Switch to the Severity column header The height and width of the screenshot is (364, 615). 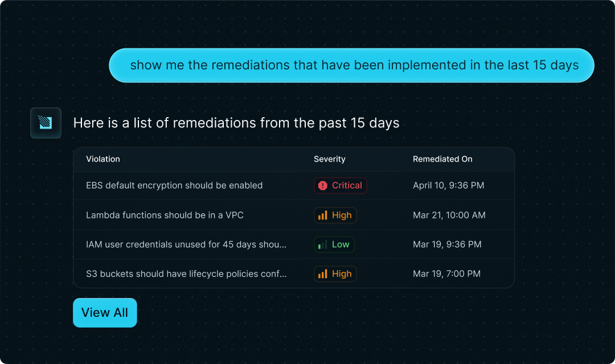(x=330, y=159)
